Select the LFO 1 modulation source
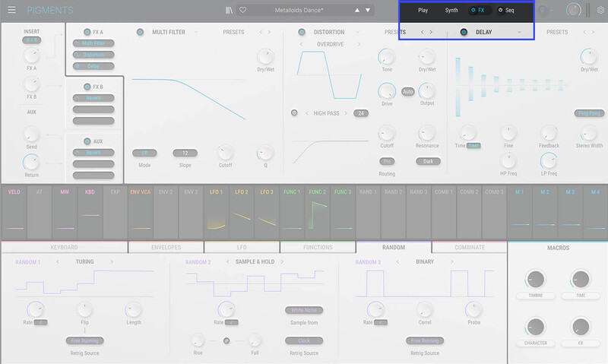608x364 pixels. pyautogui.click(x=217, y=212)
